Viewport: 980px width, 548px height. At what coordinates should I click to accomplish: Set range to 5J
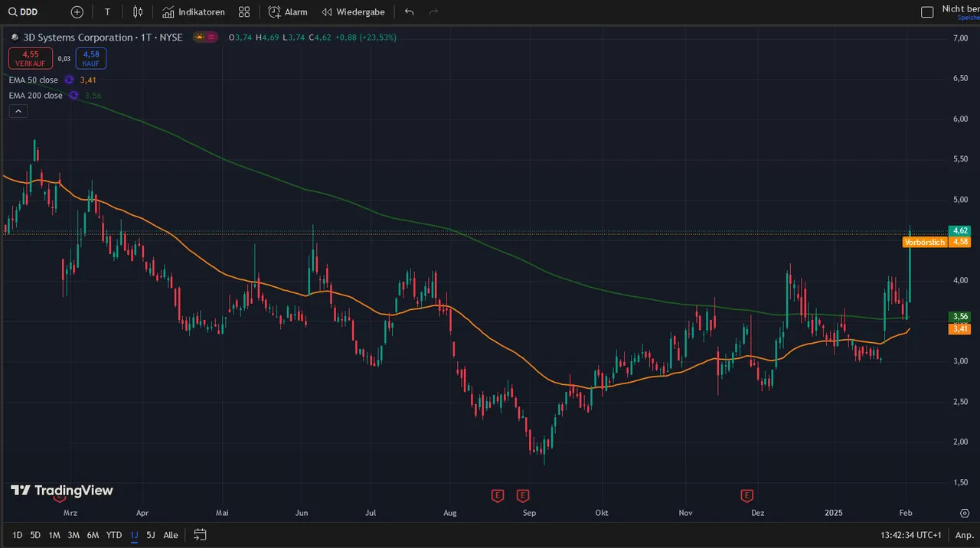(151, 535)
